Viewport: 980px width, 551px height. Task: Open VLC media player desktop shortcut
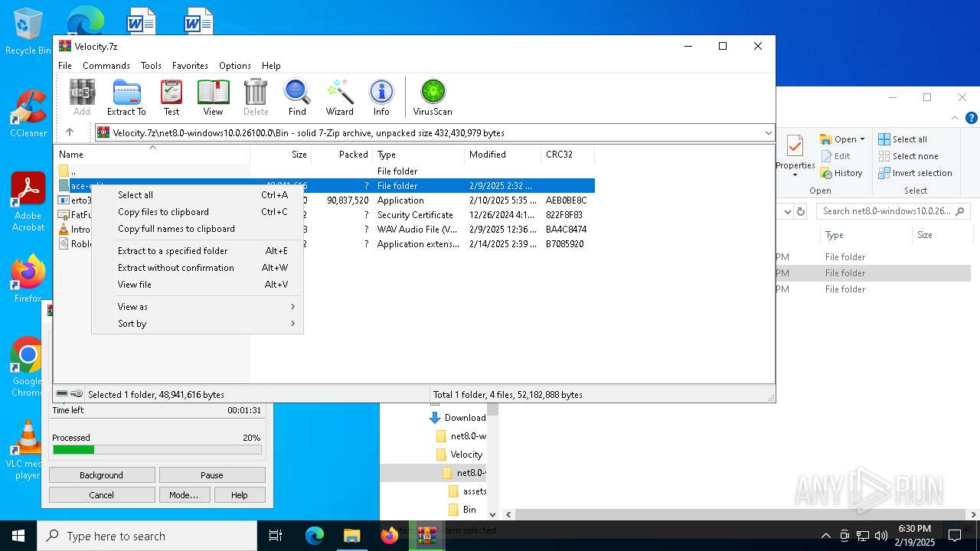click(28, 450)
